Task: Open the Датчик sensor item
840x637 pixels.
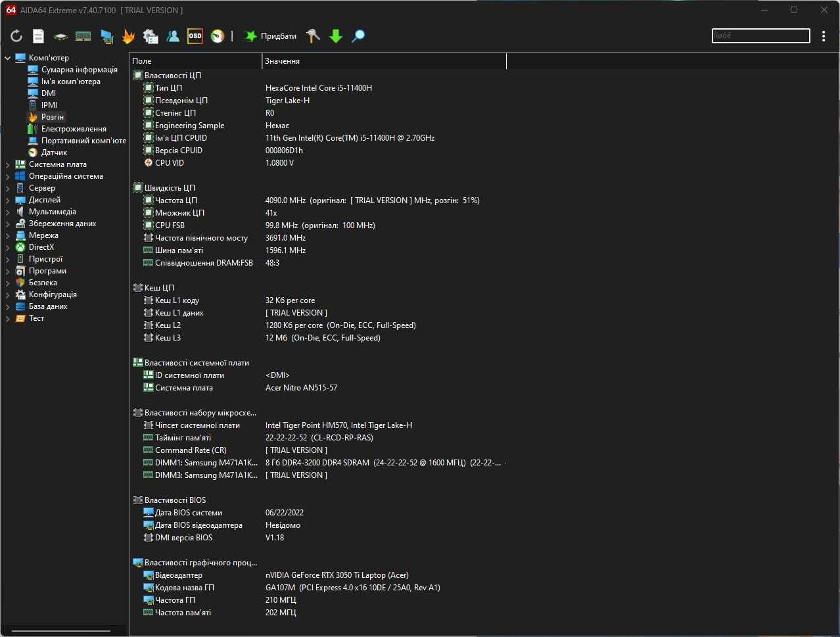Action: point(54,153)
